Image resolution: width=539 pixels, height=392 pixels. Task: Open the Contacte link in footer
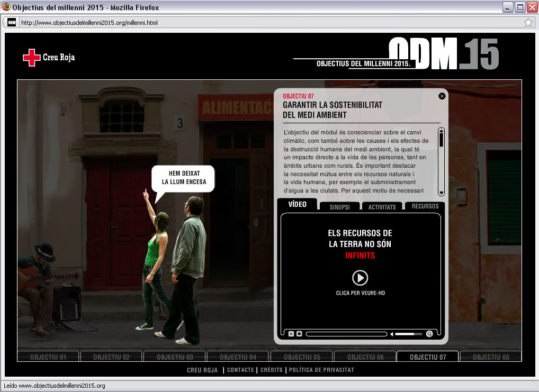[240, 370]
